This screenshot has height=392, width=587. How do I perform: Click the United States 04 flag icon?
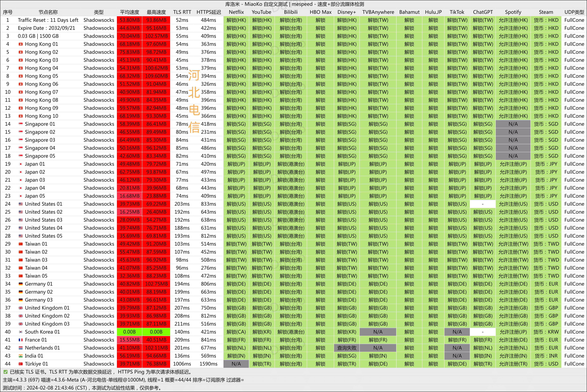pyautogui.click(x=21, y=228)
